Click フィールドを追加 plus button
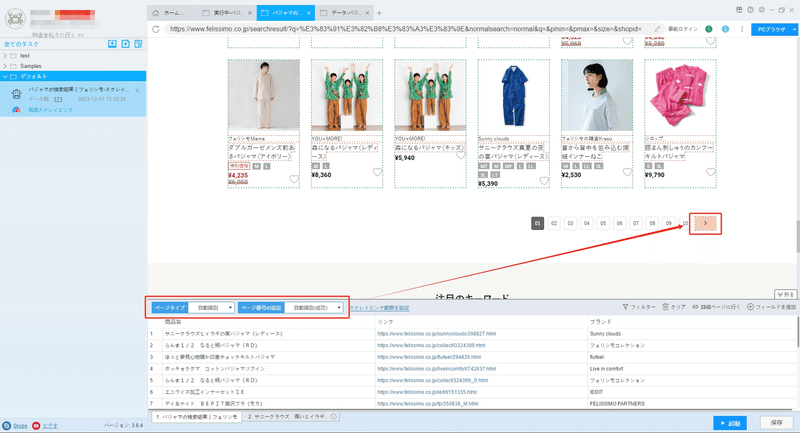 771,307
